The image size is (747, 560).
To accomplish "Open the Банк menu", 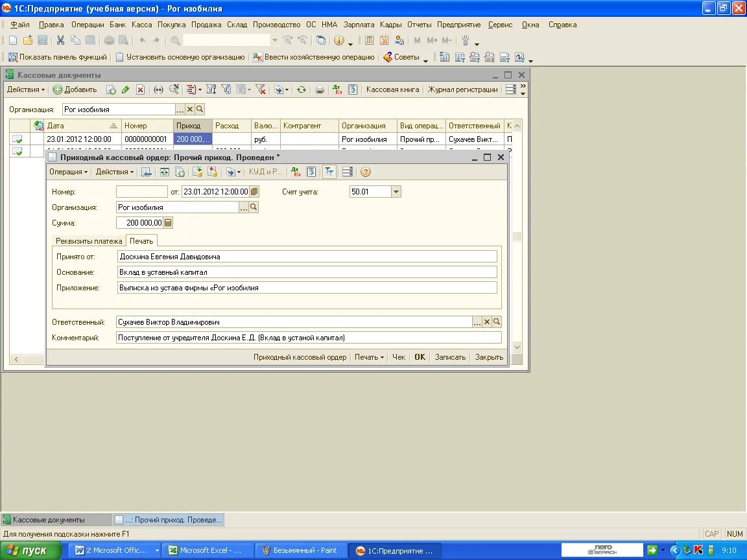I will 117,25.
